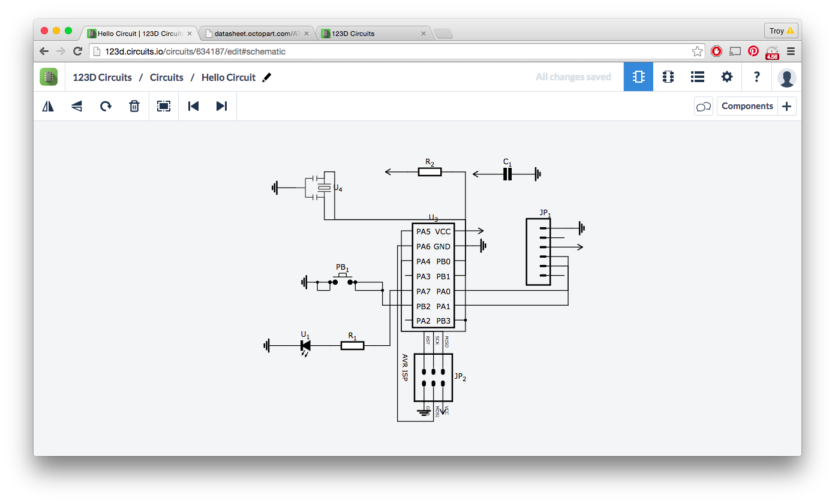Switch to PCB view icon
The height and width of the screenshot is (504, 835).
[x=668, y=77]
